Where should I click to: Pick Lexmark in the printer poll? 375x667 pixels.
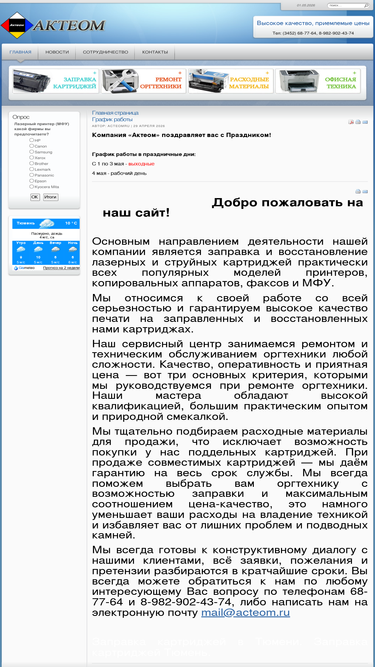pos(31,169)
